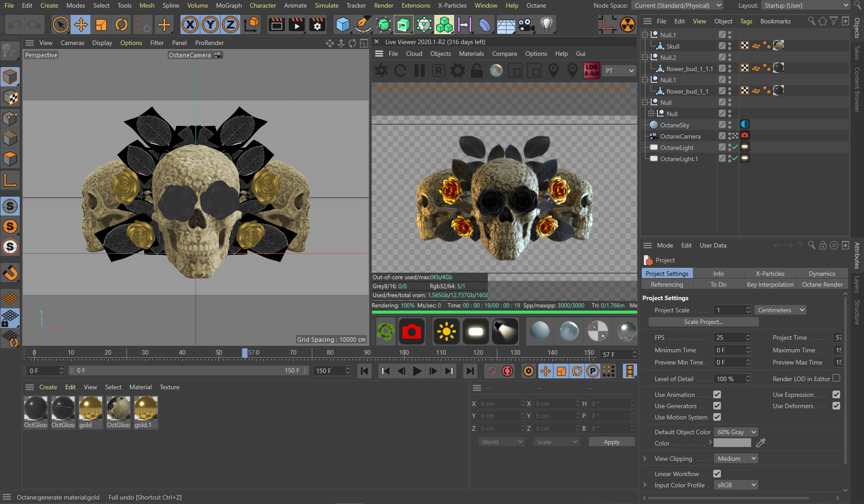Click the Apply button in coordinates panel

point(611,442)
